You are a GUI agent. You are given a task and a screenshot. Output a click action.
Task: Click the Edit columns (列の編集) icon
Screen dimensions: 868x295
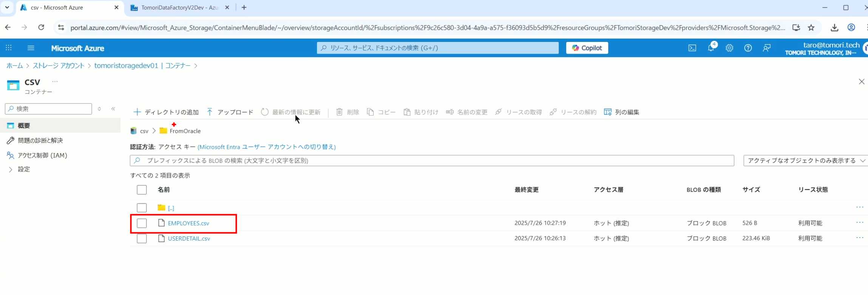point(607,112)
